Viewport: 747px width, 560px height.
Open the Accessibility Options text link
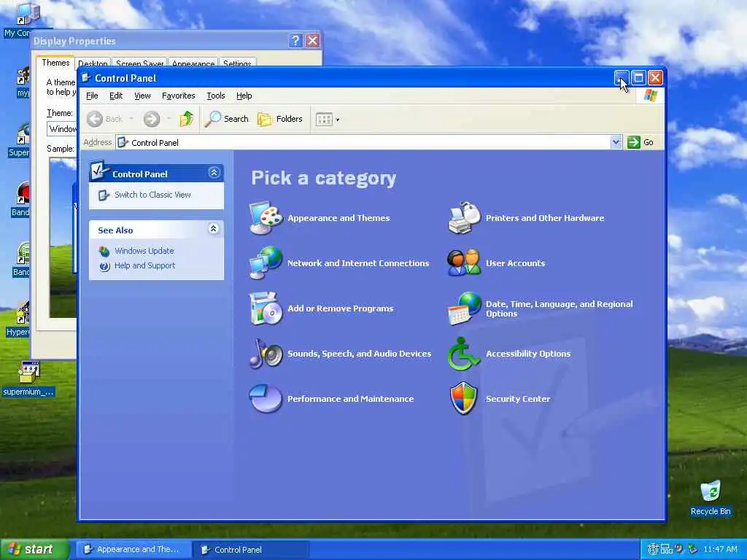528,354
